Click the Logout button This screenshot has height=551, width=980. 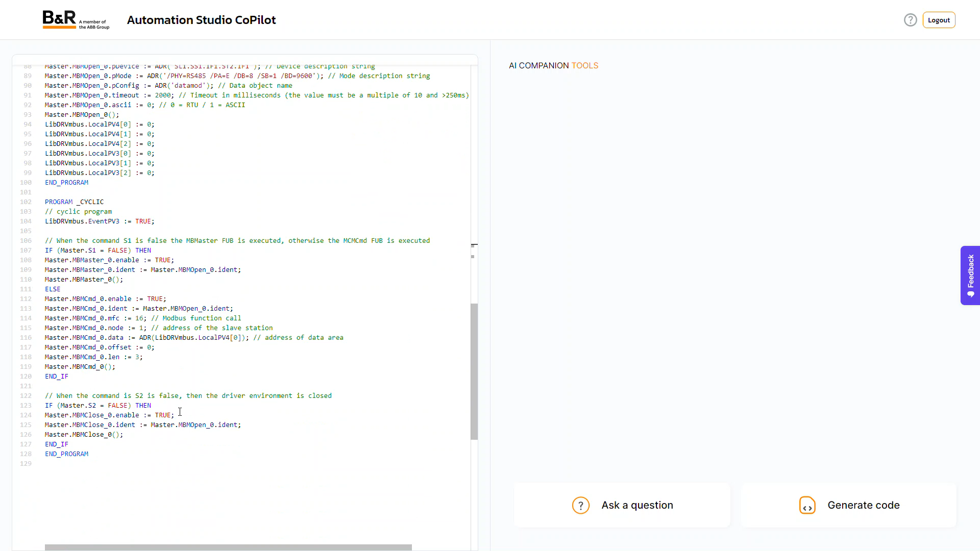pyautogui.click(x=938, y=20)
